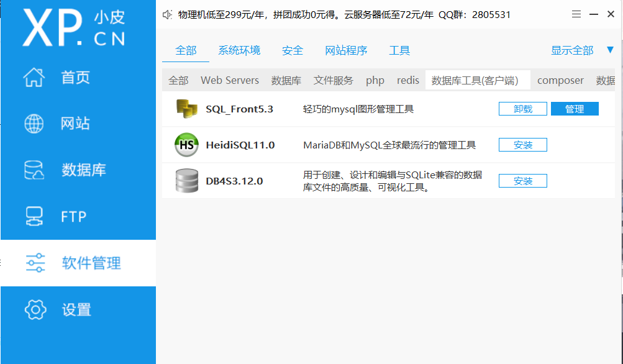Click 管理 button for SQL_Front5.3
This screenshot has width=623, height=364.
tap(575, 109)
